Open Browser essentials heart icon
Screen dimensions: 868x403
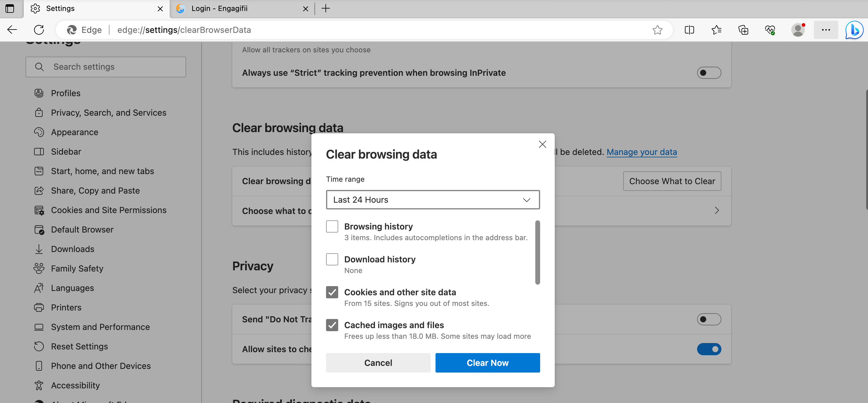pos(770,30)
